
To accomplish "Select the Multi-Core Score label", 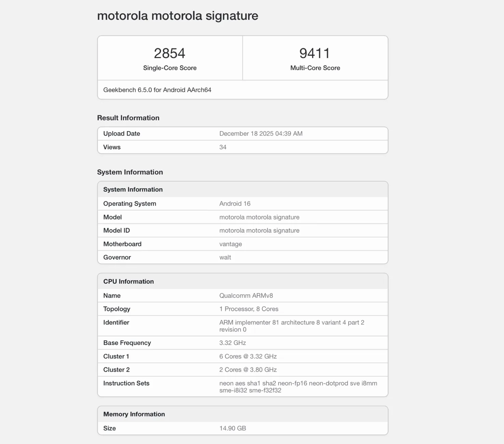I will coord(315,68).
